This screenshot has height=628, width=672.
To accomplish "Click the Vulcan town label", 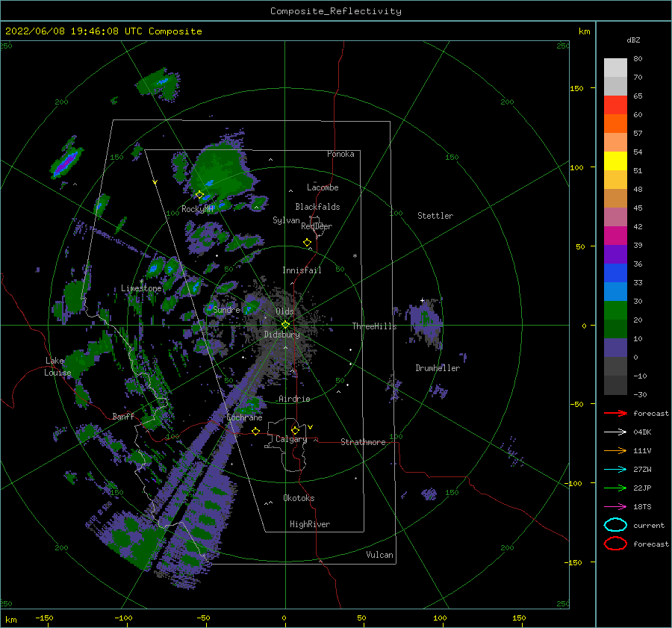I will pyautogui.click(x=380, y=555).
